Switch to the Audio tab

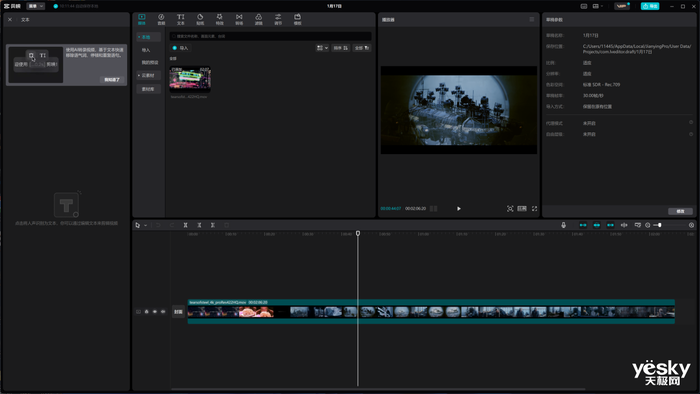161,19
